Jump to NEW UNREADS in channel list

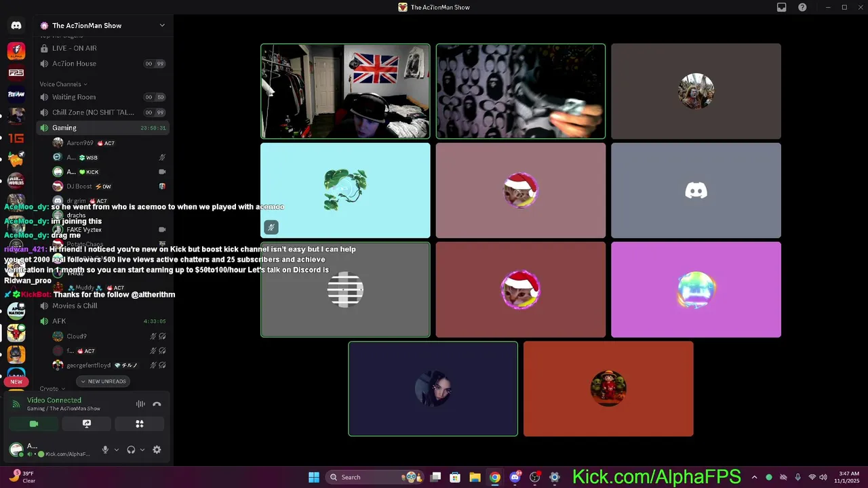103,382
